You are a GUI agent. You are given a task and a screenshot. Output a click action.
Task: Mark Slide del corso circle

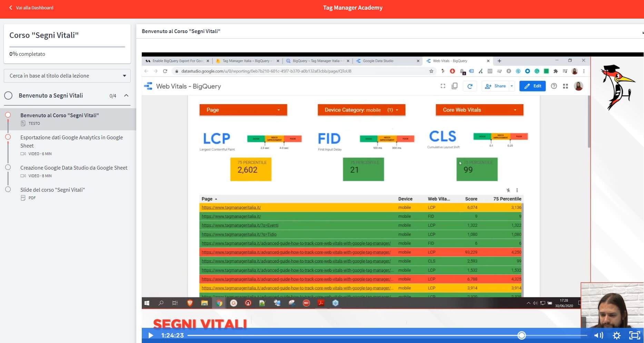click(x=8, y=190)
